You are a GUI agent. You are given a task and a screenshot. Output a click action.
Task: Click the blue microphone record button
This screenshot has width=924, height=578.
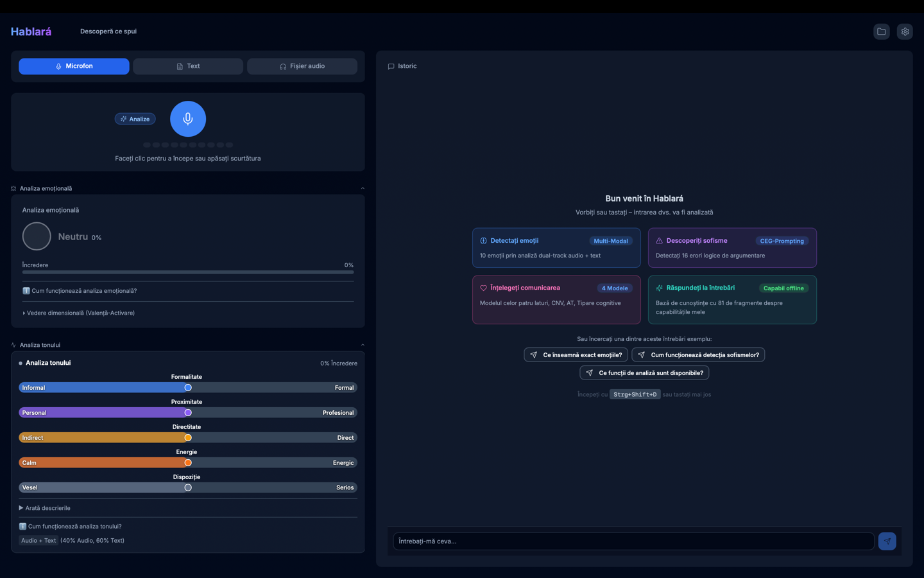coord(187,119)
